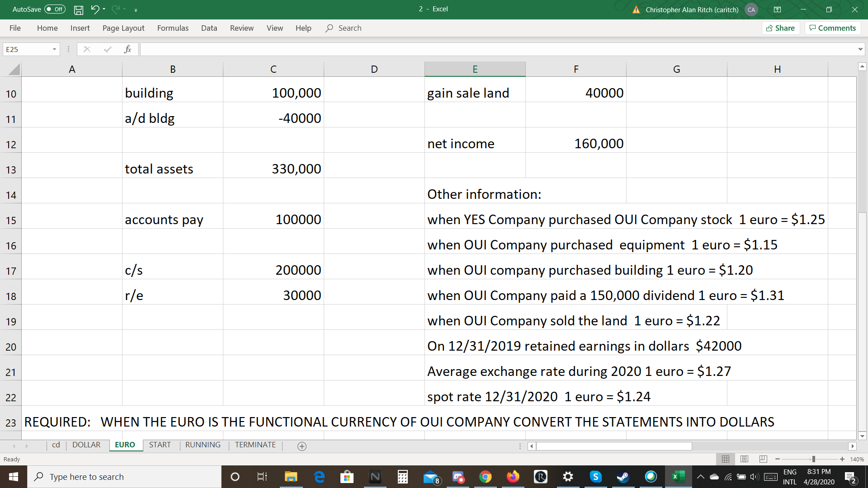Switch to the DOLLAR sheet tab
This screenshot has height=488, width=868.
click(86, 445)
